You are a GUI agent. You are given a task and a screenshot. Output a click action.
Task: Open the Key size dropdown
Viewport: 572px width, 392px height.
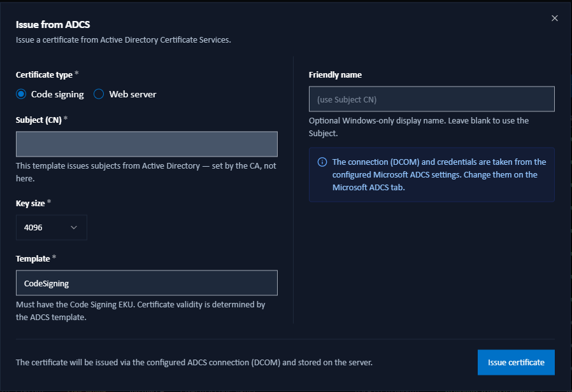coord(52,227)
